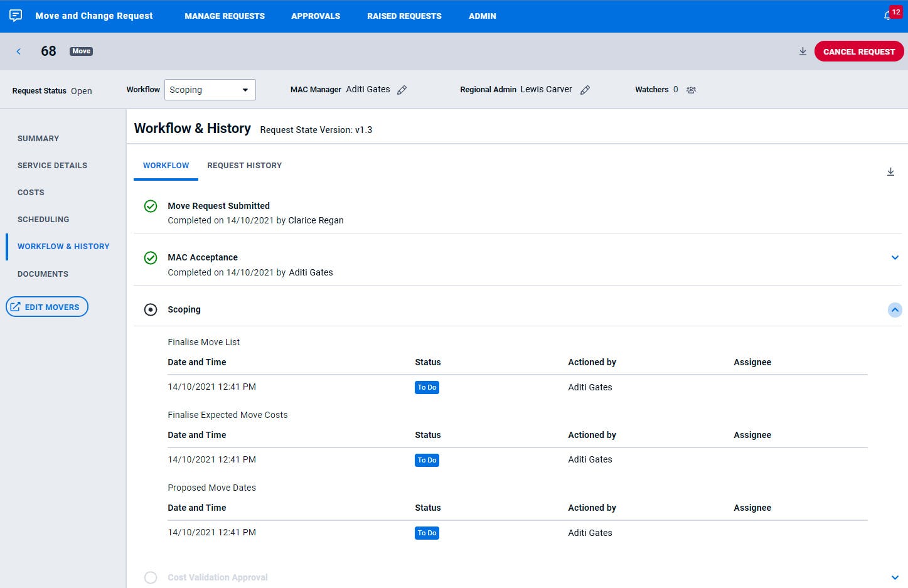
Task: Click the Move Request Submitted completed checkmark
Action: click(x=150, y=206)
